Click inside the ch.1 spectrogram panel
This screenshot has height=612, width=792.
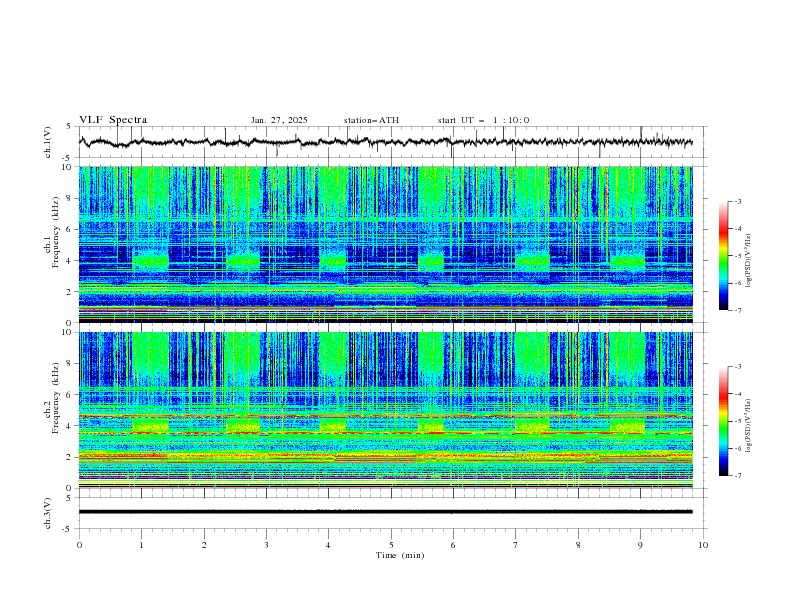[x=386, y=244]
